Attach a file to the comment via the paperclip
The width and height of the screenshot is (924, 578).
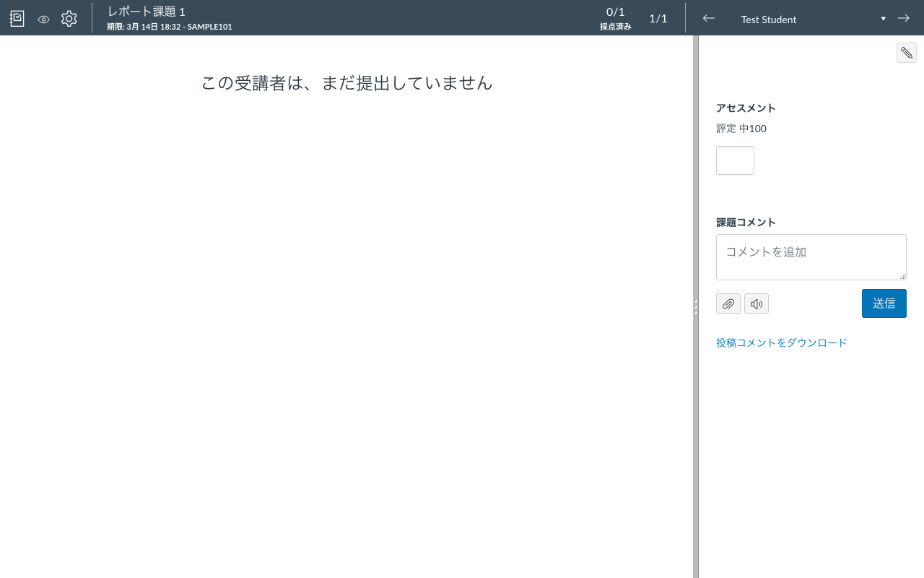click(728, 303)
